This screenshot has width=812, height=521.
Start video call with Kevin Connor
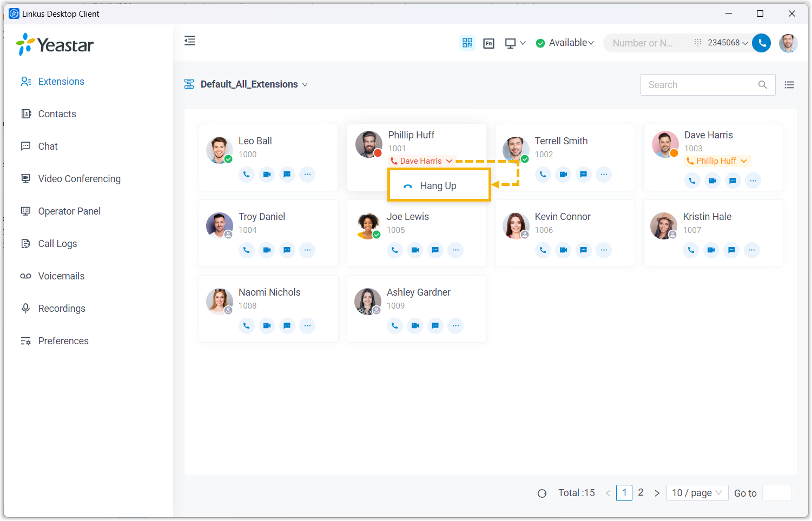pos(563,250)
